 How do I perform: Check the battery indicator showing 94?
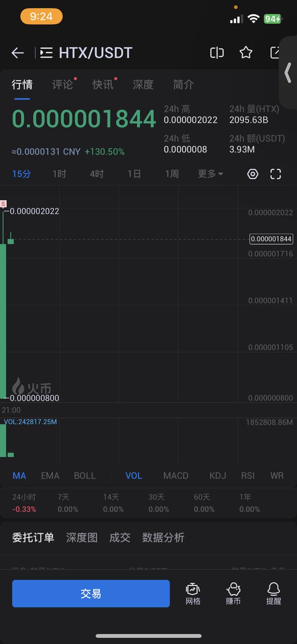coord(273,18)
